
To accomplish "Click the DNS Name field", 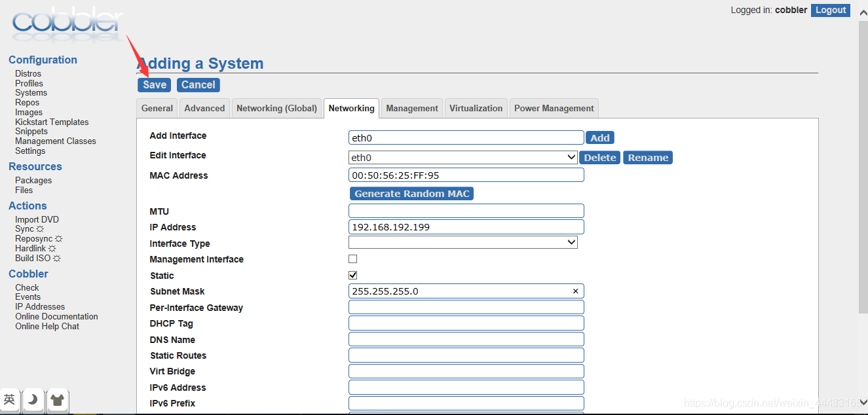I will [466, 339].
